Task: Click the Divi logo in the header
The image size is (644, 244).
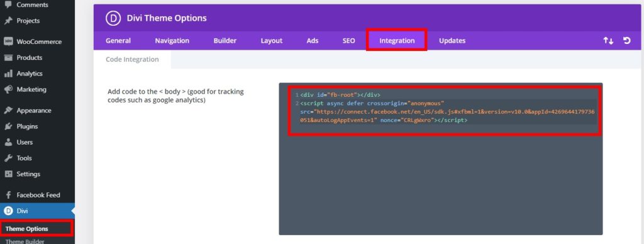Action: click(x=113, y=18)
